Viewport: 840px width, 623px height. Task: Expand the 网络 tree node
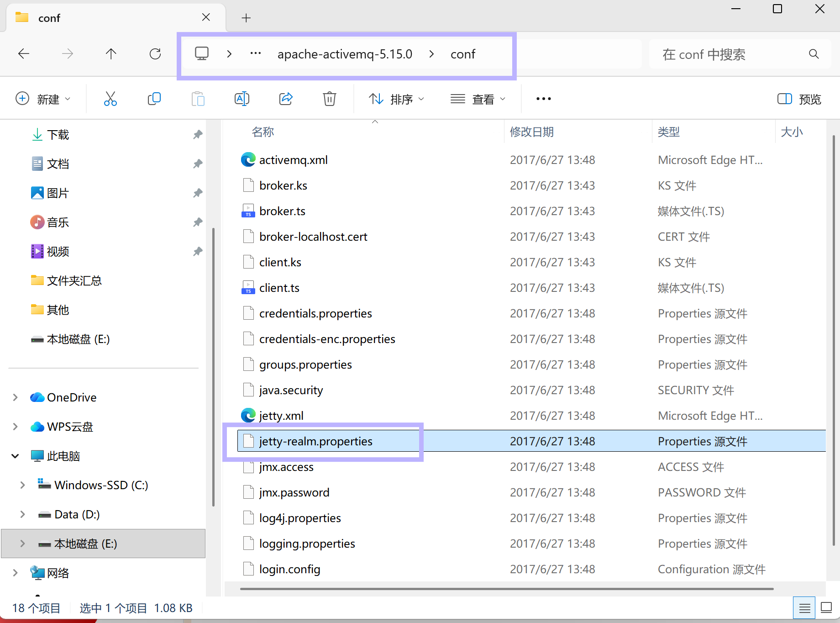(16, 573)
